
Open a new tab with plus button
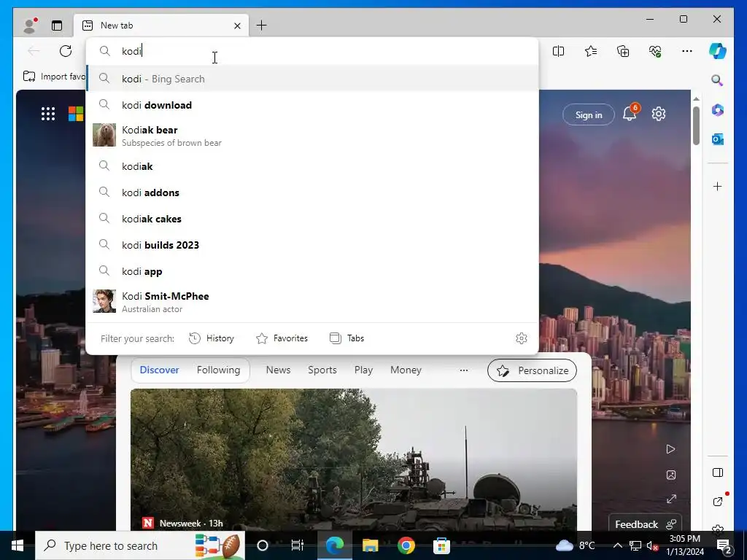[x=262, y=26]
